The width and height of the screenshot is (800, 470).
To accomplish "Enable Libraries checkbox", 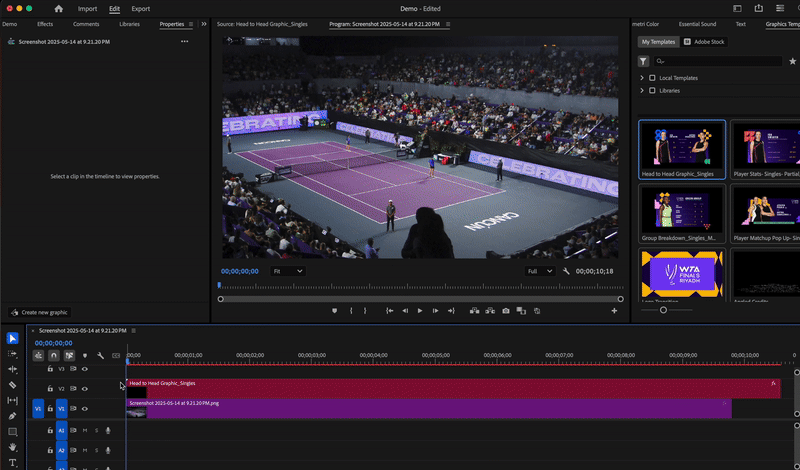I will (652, 90).
